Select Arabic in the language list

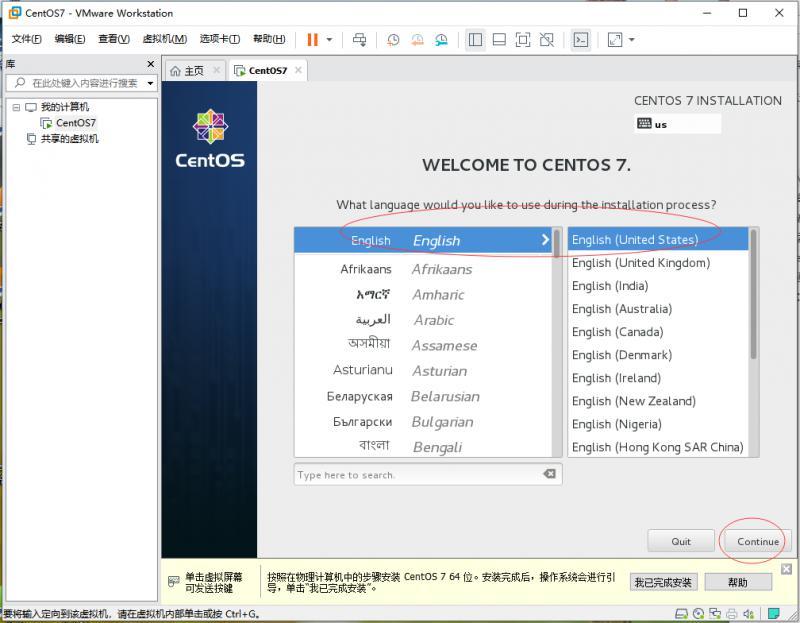coord(423,320)
